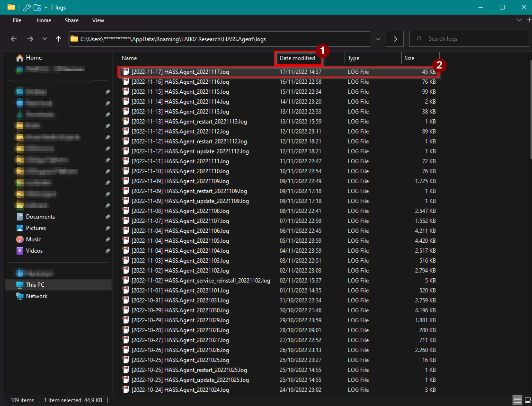Expand the ribbon with the chevron
The width and height of the screenshot is (532, 406).
tap(519, 20)
